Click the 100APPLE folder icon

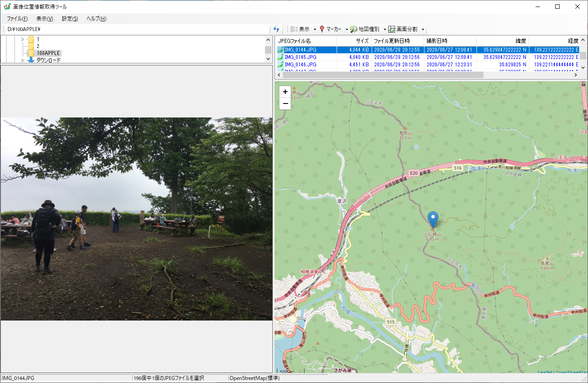[31, 53]
